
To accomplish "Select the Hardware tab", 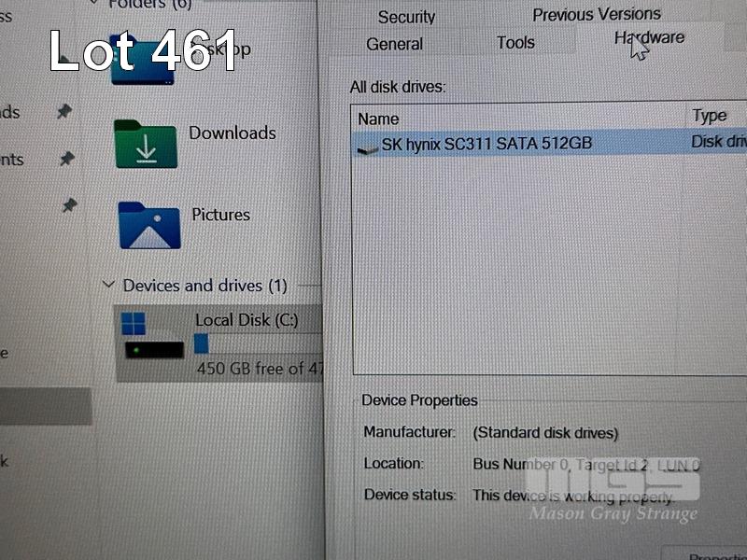I will [x=649, y=38].
